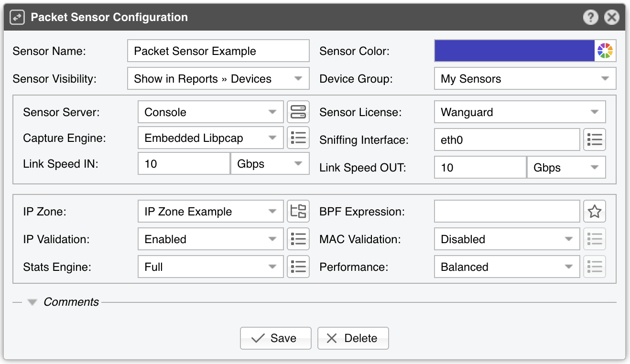Image resolution: width=630 pixels, height=364 pixels.
Task: Close the Packet Sensor Configuration window
Action: [612, 18]
